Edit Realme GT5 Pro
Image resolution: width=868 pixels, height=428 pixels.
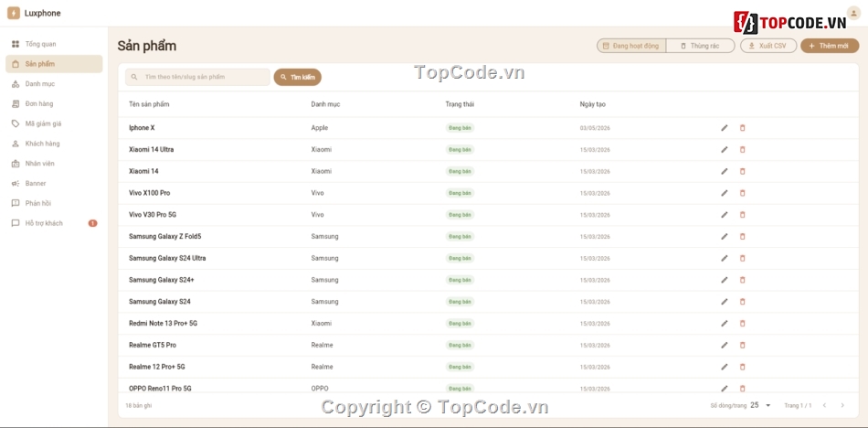[724, 345]
